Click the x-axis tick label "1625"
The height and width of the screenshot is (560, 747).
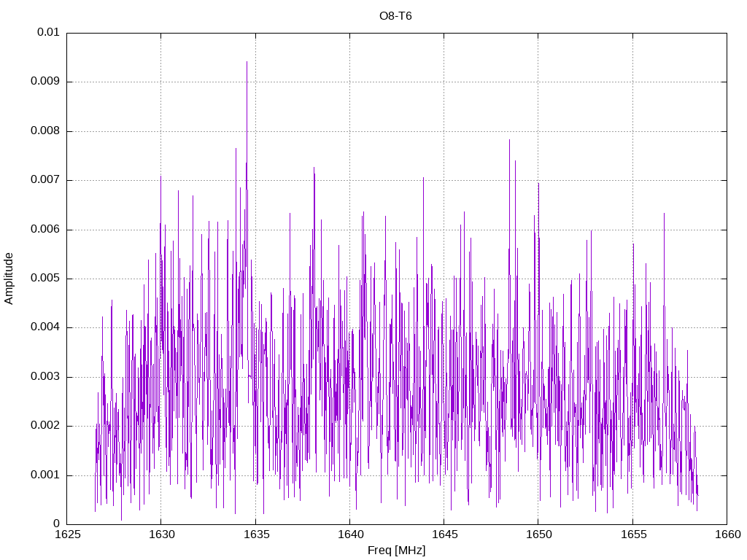[67, 534]
